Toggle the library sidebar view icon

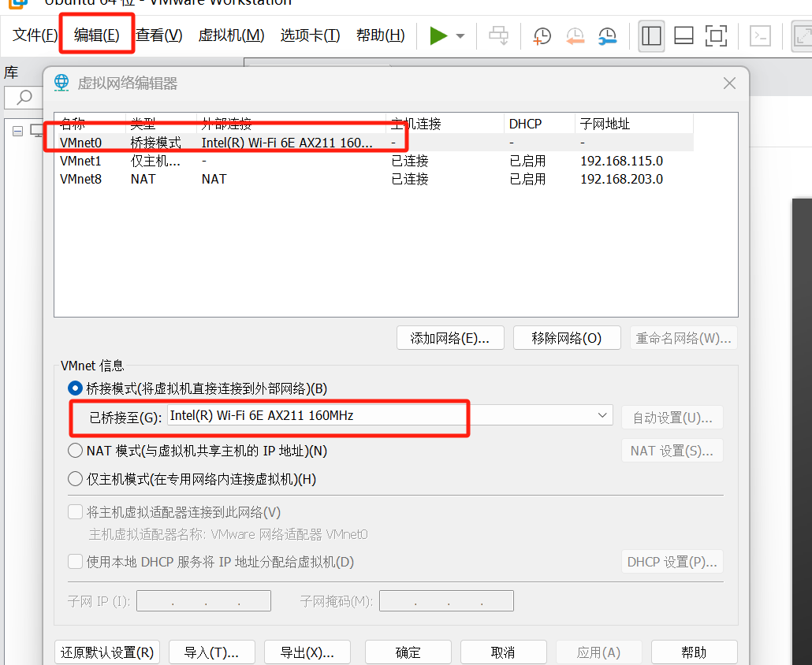click(x=651, y=35)
